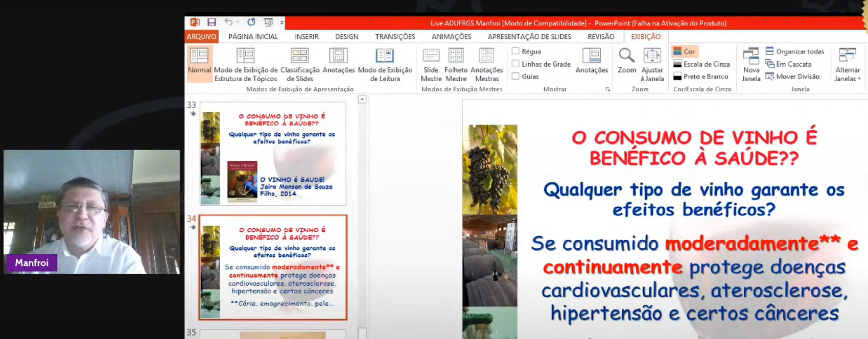
Task: Open the ARQUIVO menu tab
Action: pos(201,37)
